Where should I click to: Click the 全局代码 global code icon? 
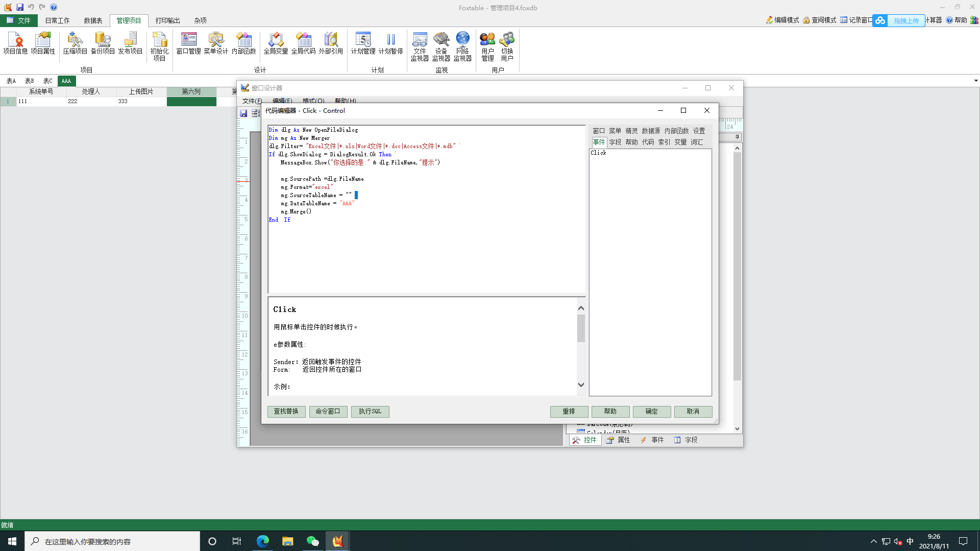(x=303, y=43)
